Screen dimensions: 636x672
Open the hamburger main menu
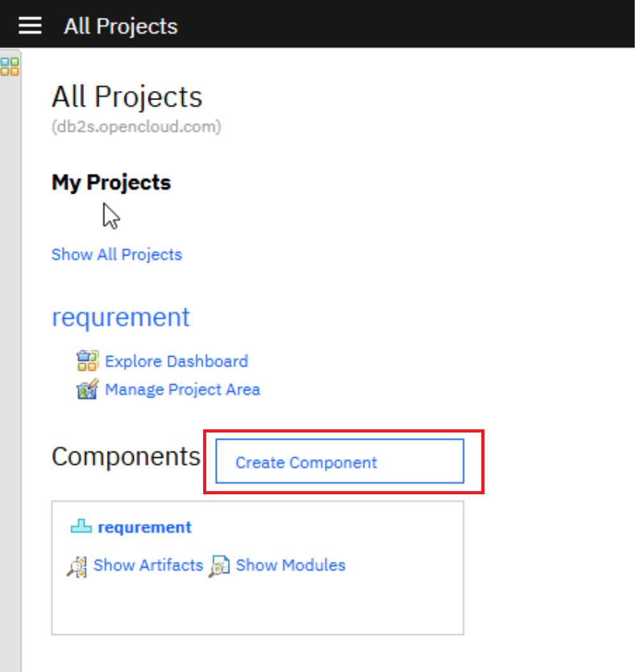[x=30, y=25]
